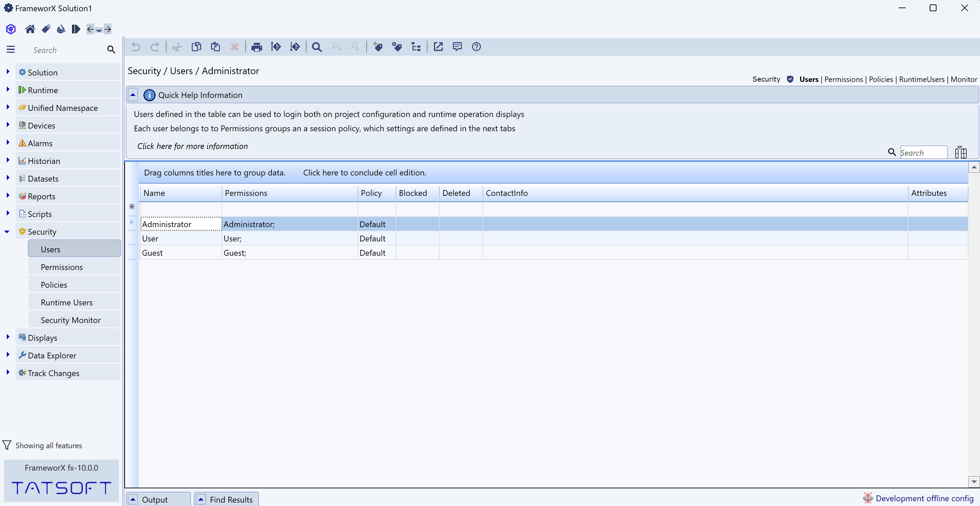Click the tree hierarchy toolbar icon
This screenshot has width=980, height=506.
[x=416, y=47]
